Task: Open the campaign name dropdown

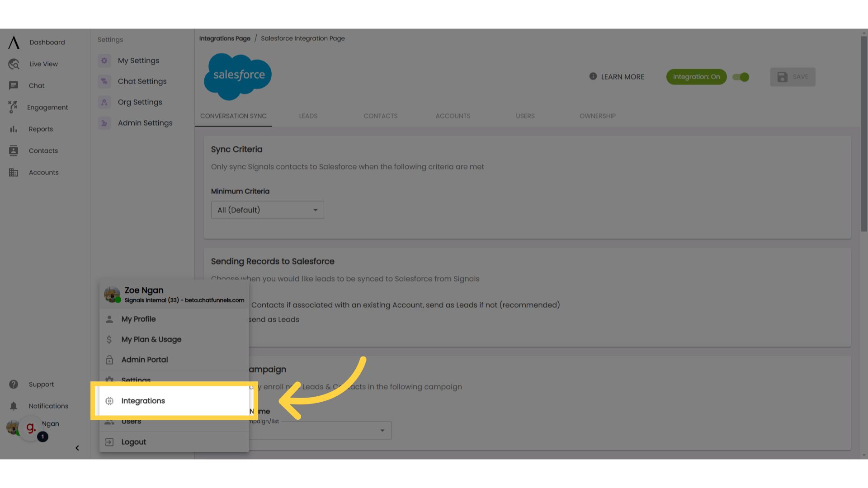Action: click(x=320, y=430)
